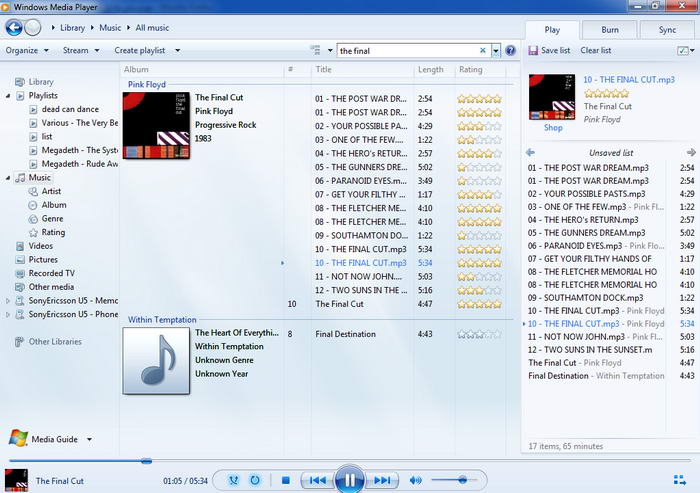The image size is (700, 493).
Task: Click the Within Temptation artist heading
Action: [162, 320]
